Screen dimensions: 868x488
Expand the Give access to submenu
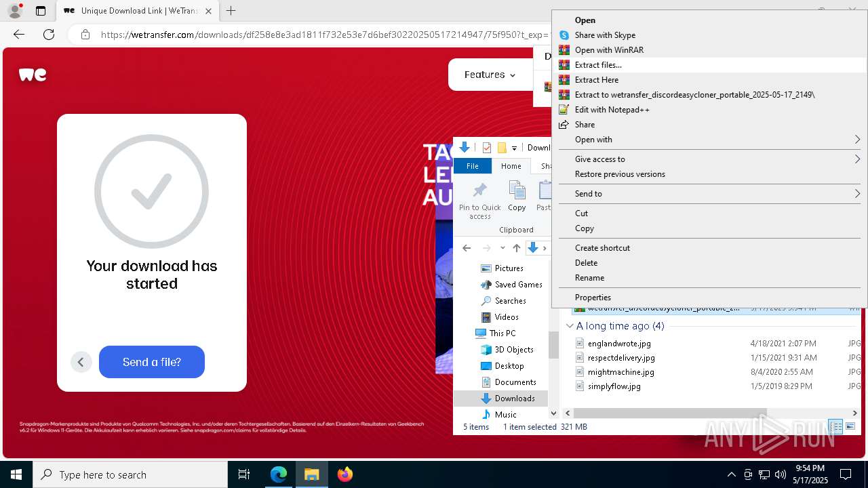(x=709, y=159)
